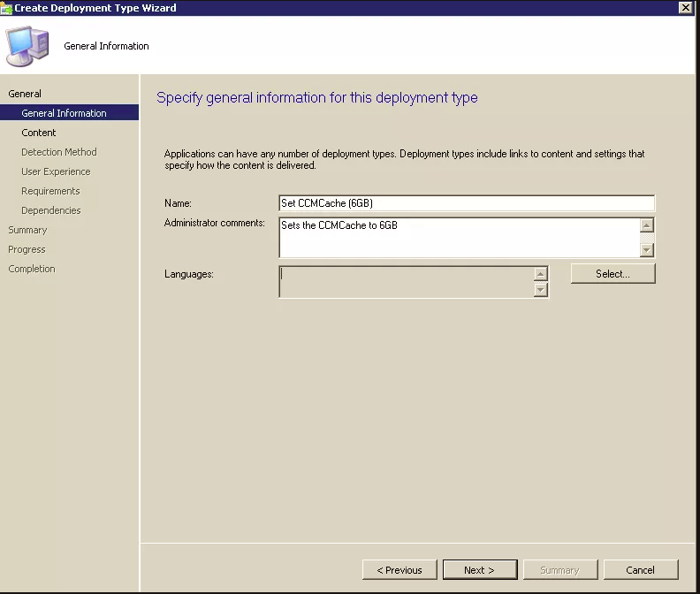
Task: Click the Languages box down arrow
Action: click(541, 290)
